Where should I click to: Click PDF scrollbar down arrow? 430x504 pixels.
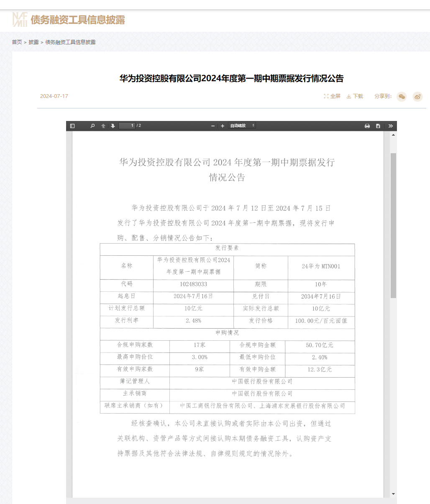click(393, 494)
